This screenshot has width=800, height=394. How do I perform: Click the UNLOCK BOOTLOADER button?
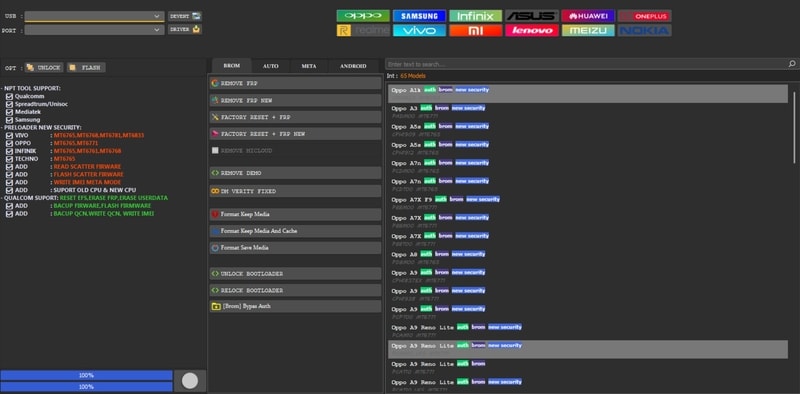pyautogui.click(x=295, y=274)
